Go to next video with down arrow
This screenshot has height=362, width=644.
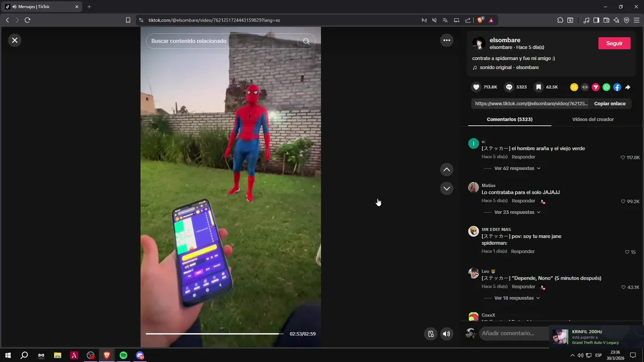(x=447, y=188)
